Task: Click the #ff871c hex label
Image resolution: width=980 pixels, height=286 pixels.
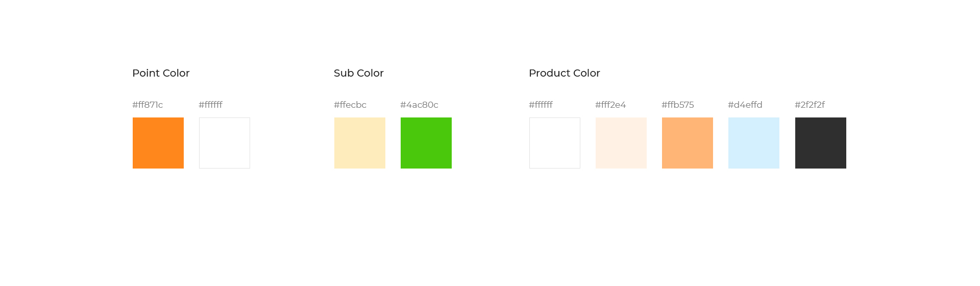Action: (x=148, y=105)
